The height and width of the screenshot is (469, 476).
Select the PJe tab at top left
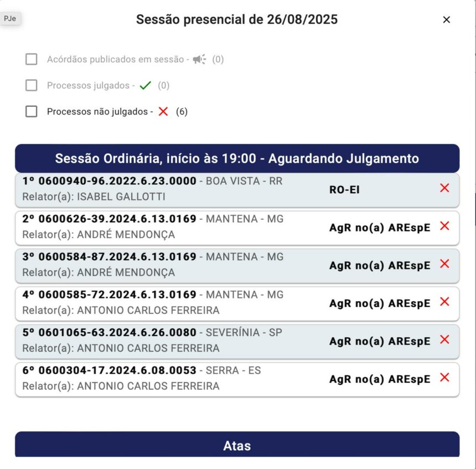(x=11, y=18)
